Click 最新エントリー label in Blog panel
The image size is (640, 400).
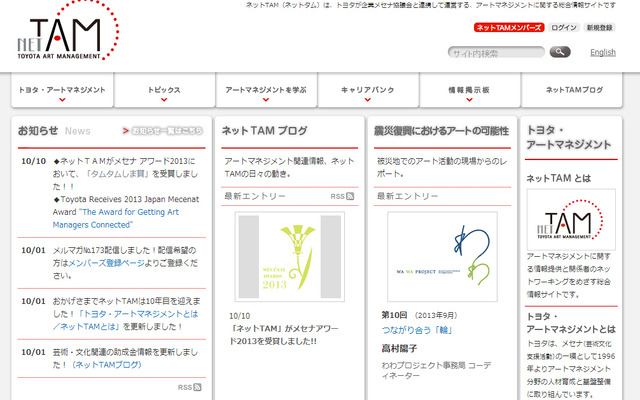pos(255,196)
